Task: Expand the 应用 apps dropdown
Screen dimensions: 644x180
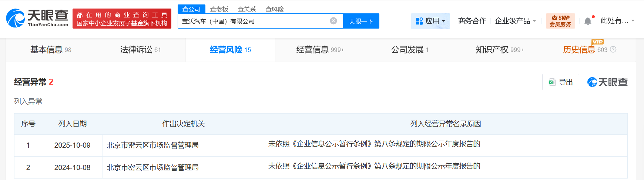Action: coord(430,21)
